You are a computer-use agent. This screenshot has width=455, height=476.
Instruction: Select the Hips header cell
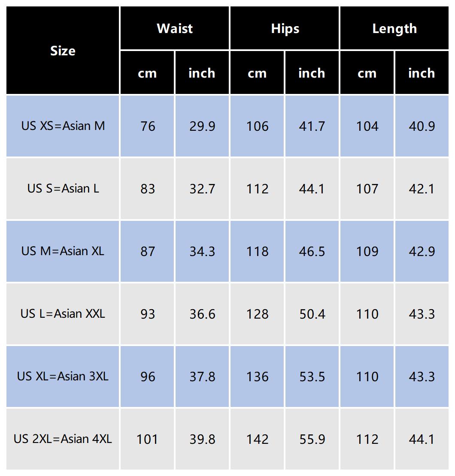[285, 28]
